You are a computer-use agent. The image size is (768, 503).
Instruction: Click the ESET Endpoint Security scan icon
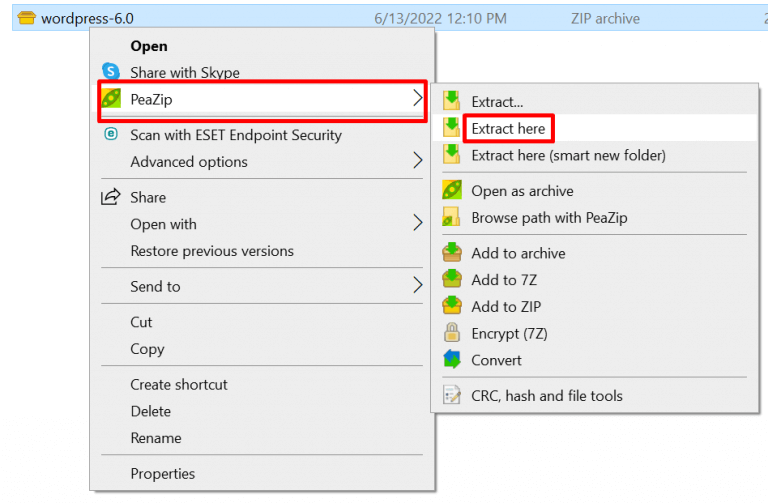(x=111, y=135)
